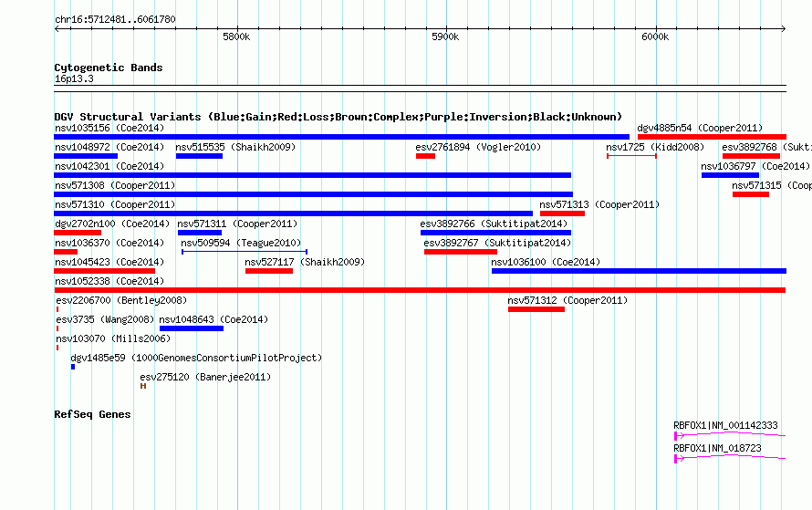The width and height of the screenshot is (812, 510).
Task: Click nsv103070 (Mills2006) label
Action: tap(113, 338)
